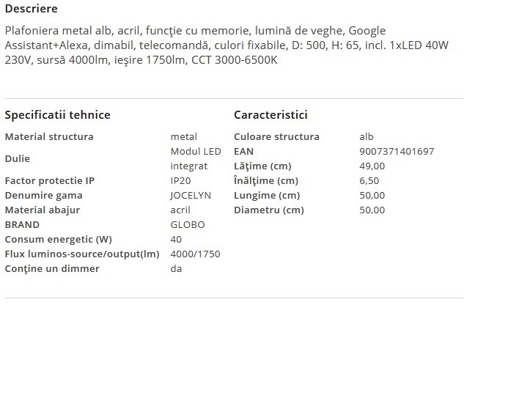Click the Consum energetic (W) label
The image size is (511, 420).
point(59,239)
